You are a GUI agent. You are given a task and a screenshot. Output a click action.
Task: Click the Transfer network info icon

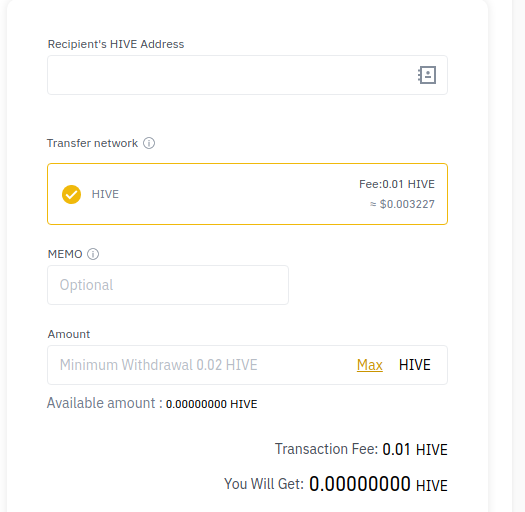[149, 143]
